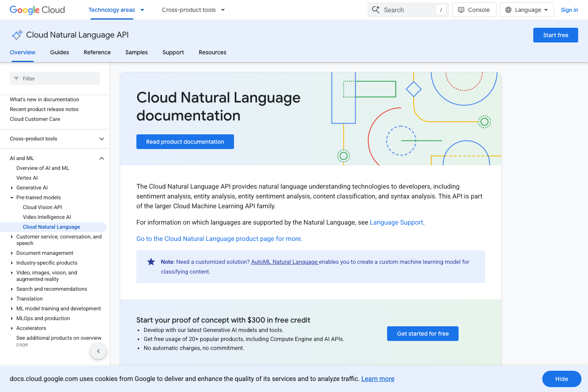Click the Start free button
Viewport: 588px width, 392px height.
(x=555, y=35)
